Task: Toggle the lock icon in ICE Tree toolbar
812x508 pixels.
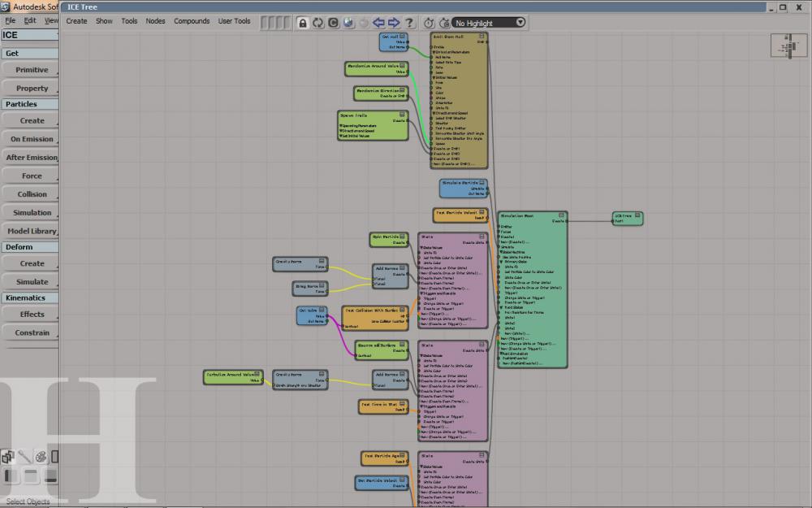Action: 302,23
